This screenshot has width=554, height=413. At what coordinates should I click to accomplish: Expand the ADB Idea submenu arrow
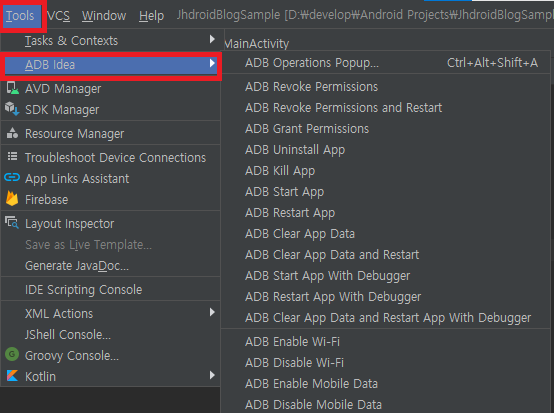[212, 63]
